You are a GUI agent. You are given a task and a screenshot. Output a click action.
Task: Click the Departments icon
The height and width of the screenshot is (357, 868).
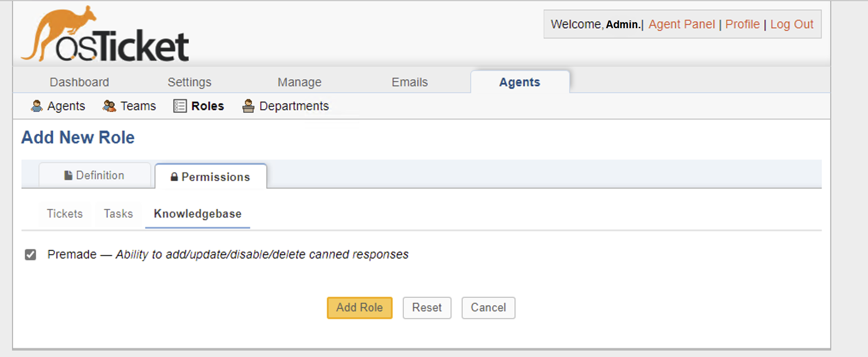pos(248,106)
